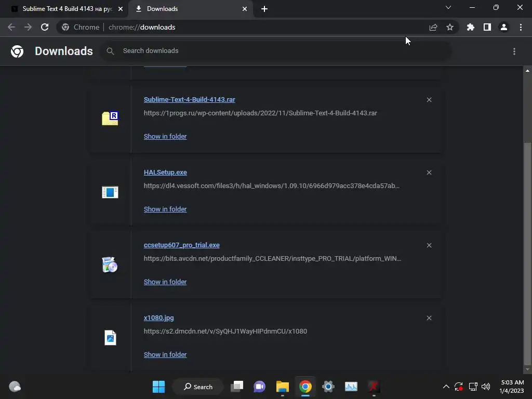Screen dimensions: 532x399
Task: Expand the system tray hidden icons
Action: [446, 387]
